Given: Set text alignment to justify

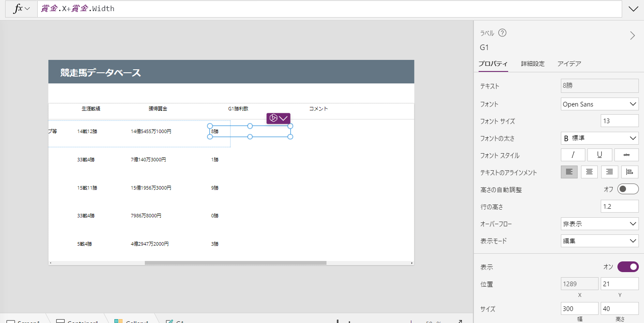Looking at the screenshot, I should (x=629, y=172).
